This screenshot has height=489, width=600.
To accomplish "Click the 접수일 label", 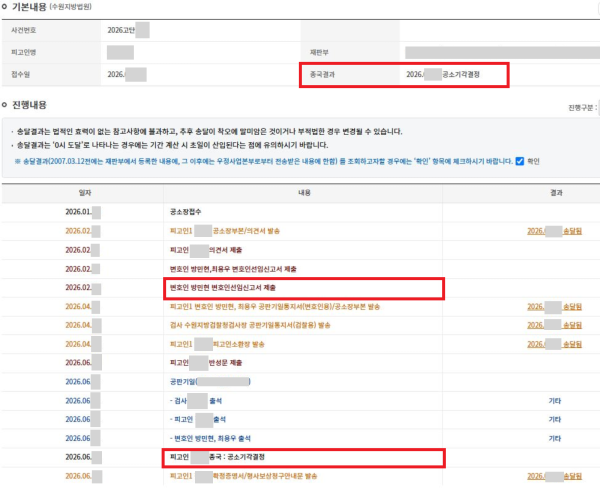I will tap(21, 75).
